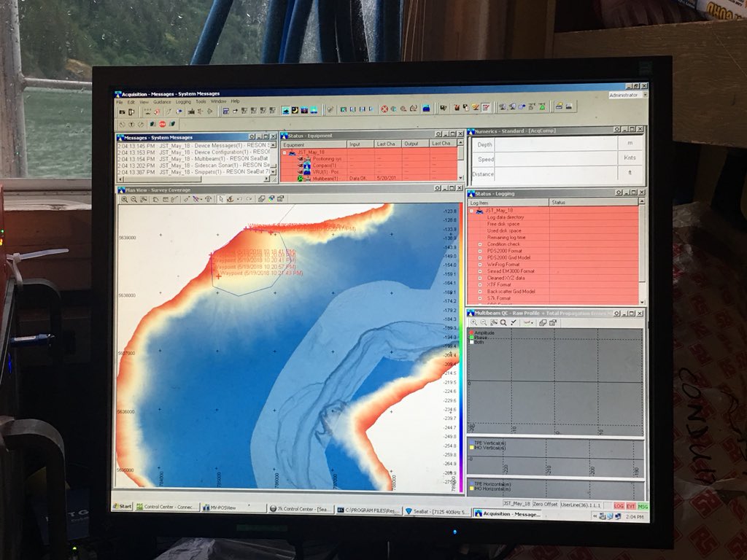Click the camera icon at toolbar start
The height and width of the screenshot is (560, 747).
pyautogui.click(x=122, y=112)
